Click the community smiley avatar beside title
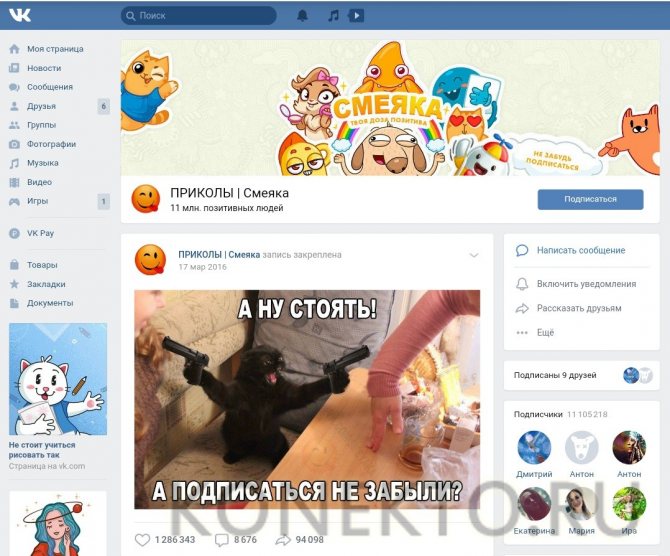The height and width of the screenshot is (556, 670). pos(146,199)
